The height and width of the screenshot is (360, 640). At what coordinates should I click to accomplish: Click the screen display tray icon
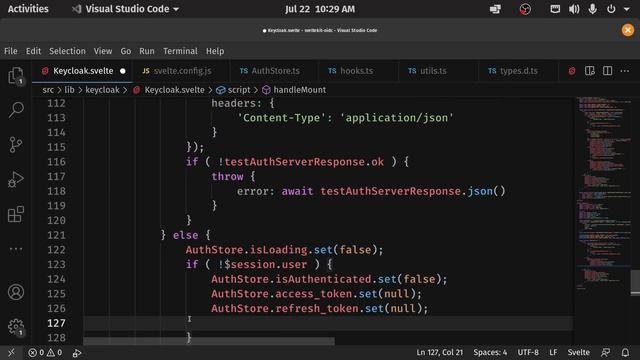(495, 9)
